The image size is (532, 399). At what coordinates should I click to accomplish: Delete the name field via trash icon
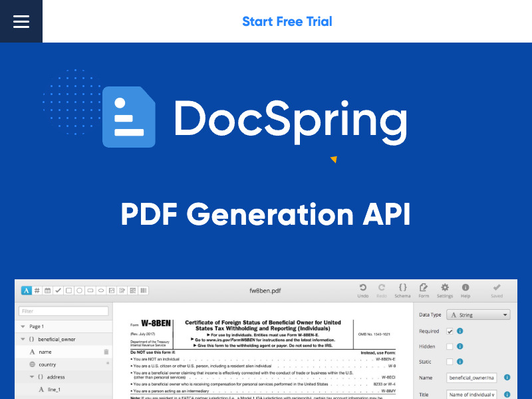click(x=106, y=352)
